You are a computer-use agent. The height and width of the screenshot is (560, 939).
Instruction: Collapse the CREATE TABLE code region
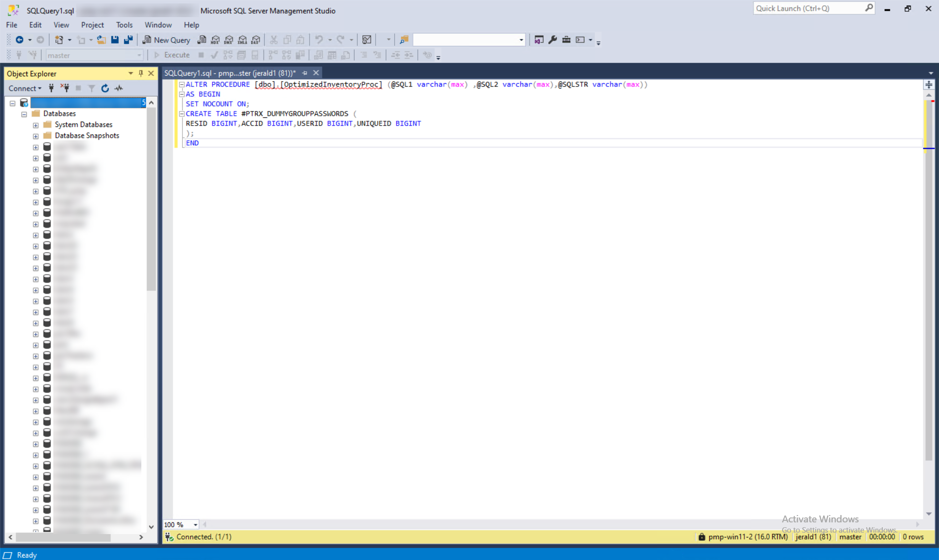tap(181, 114)
